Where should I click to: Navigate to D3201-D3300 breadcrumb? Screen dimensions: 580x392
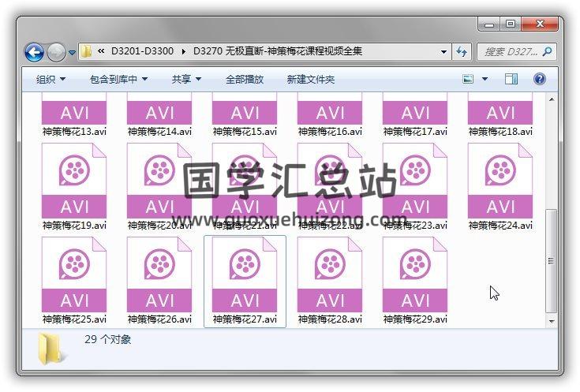pos(142,51)
